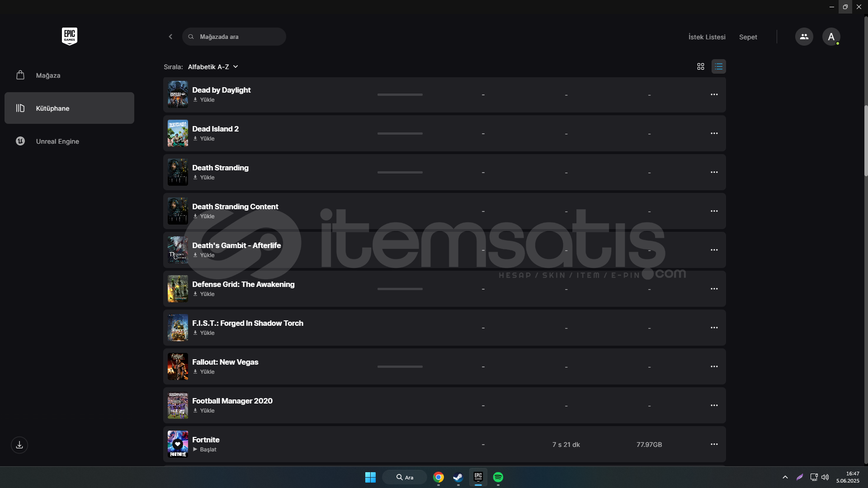Open Sepet cart link

pyautogui.click(x=748, y=37)
